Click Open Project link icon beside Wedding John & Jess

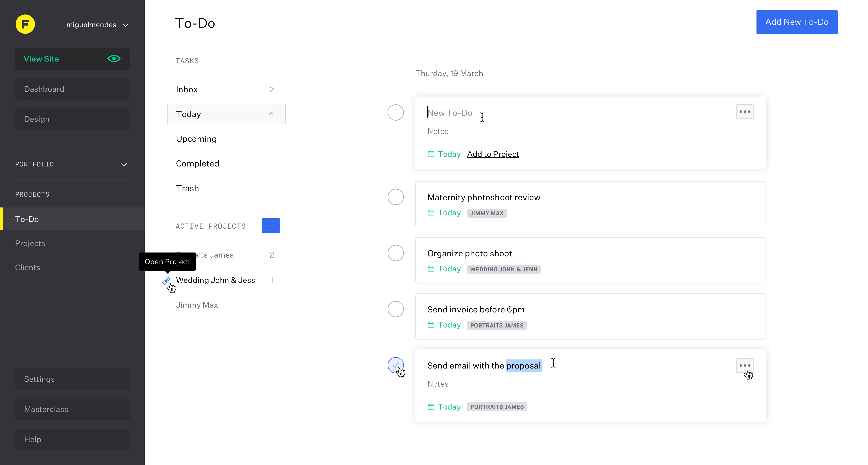click(166, 280)
